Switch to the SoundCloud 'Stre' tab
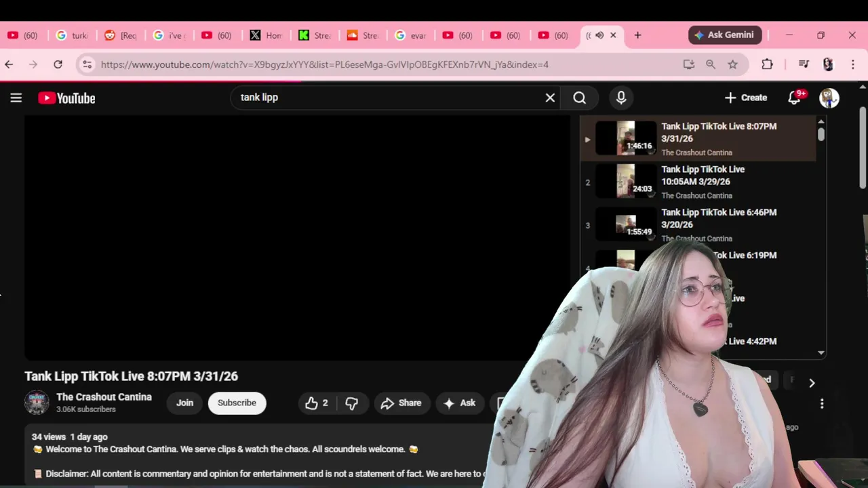The width and height of the screenshot is (868, 488). tap(363, 35)
